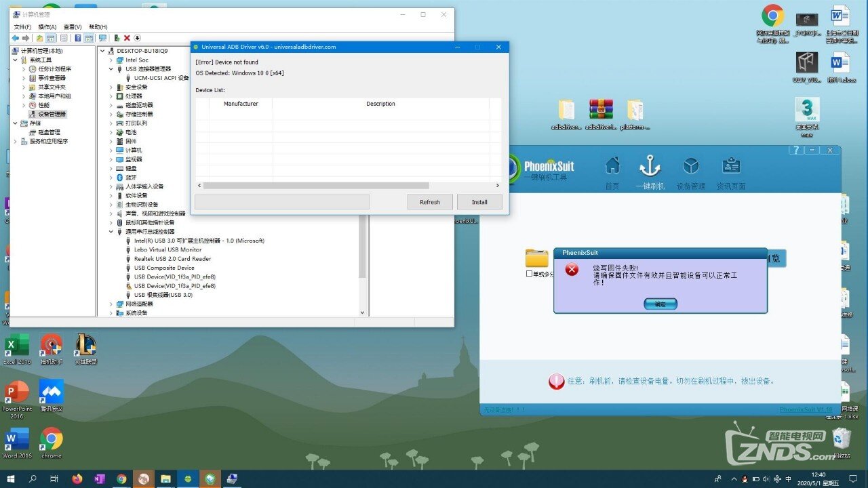Open the PhoenixSuit 首页 home icon
Screen dimensions: 868x488
pyautogui.click(x=612, y=165)
